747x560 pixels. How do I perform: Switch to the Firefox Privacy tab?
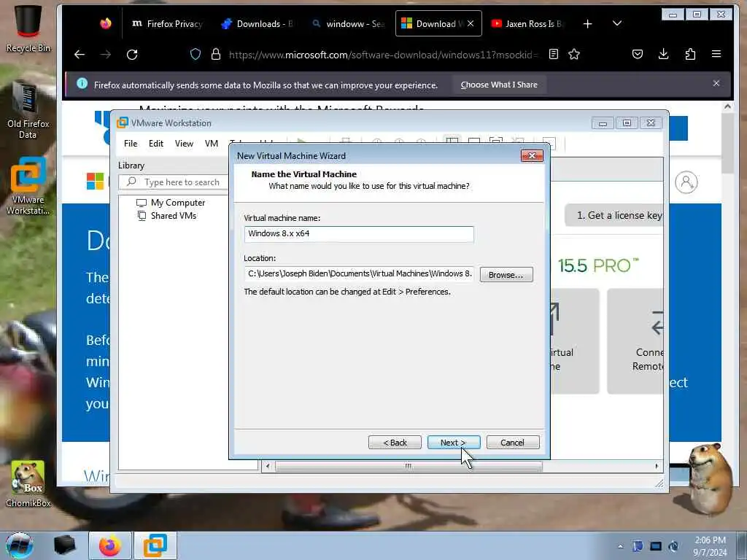tap(167, 24)
